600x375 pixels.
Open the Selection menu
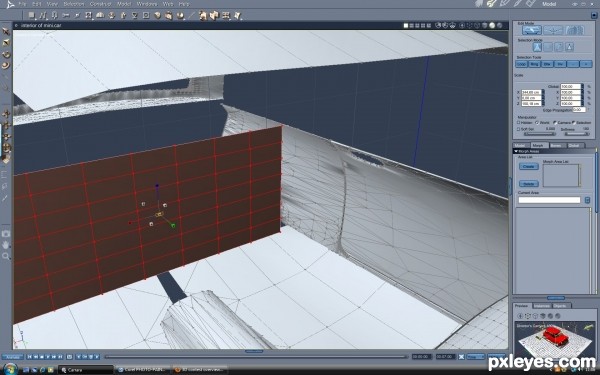click(73, 4)
